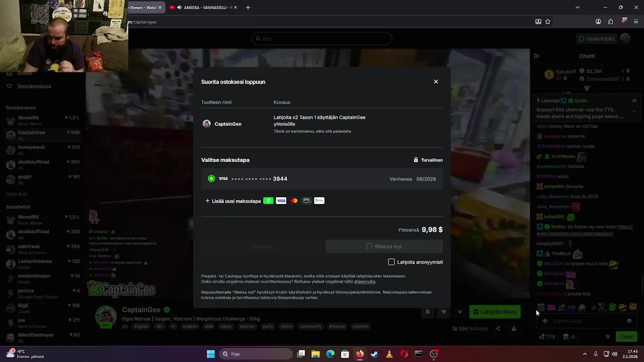The height and width of the screenshot is (362, 644).
Task: Open adiofreak recommended channel
Action: (43, 249)
